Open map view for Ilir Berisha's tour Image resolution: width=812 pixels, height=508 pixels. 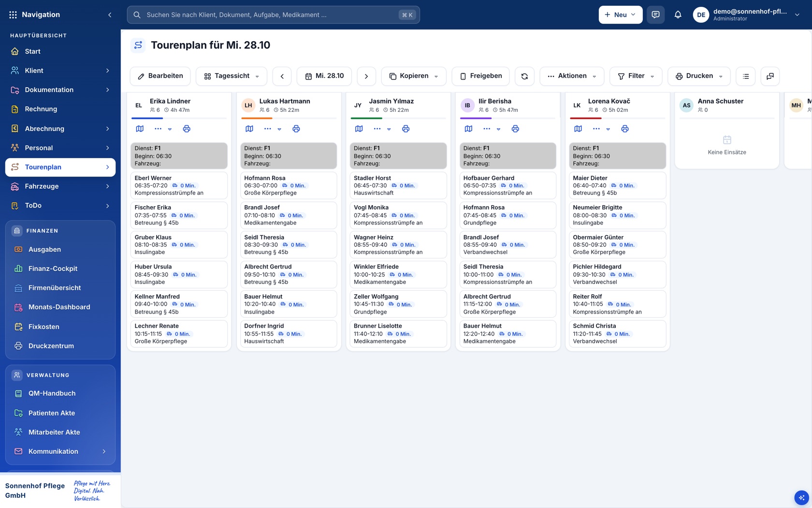pyautogui.click(x=468, y=129)
